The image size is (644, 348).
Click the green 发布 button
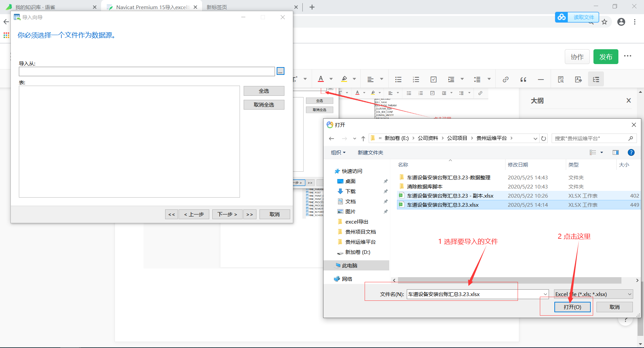pos(606,57)
